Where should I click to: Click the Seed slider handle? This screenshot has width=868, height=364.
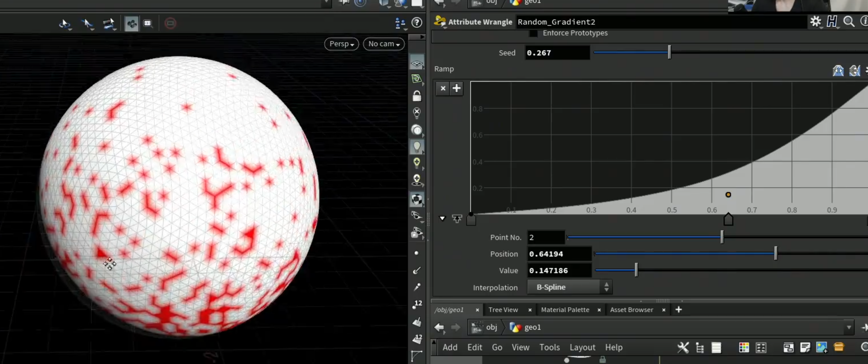pyautogui.click(x=670, y=53)
